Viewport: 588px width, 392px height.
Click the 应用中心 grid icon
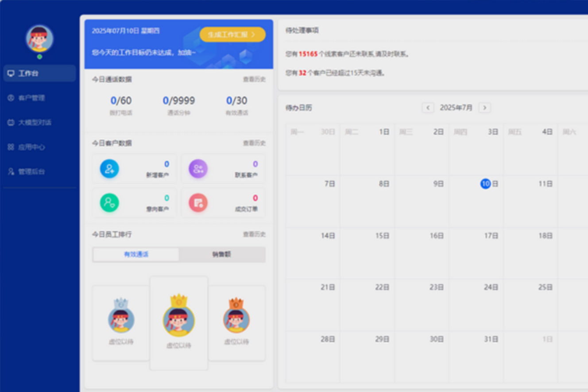11,147
